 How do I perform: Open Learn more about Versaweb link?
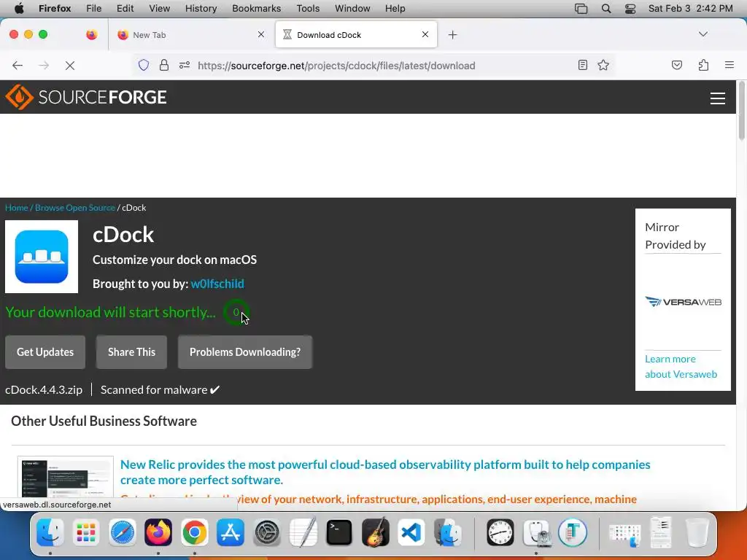[681, 367]
